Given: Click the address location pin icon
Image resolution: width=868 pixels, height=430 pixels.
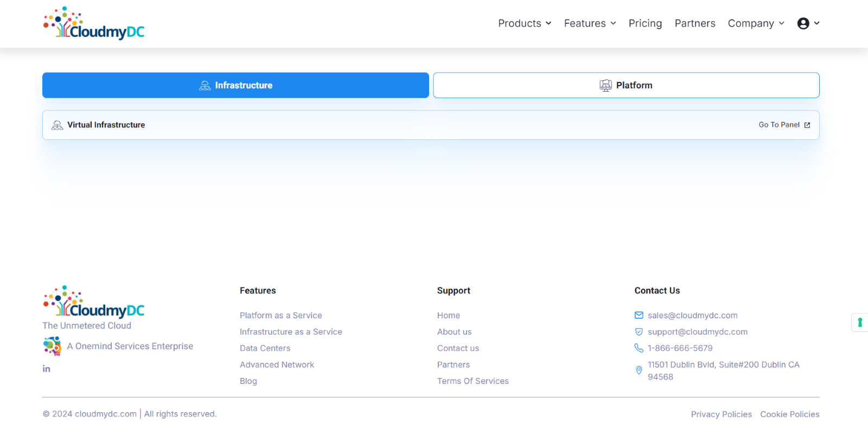Looking at the screenshot, I should pos(639,370).
